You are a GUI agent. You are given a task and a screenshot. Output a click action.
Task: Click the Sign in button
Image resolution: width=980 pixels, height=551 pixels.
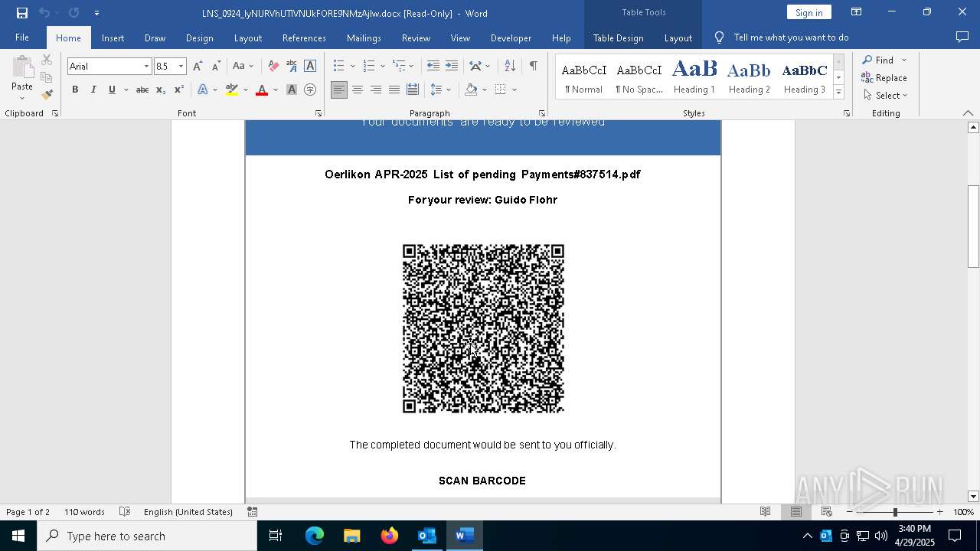808,12
